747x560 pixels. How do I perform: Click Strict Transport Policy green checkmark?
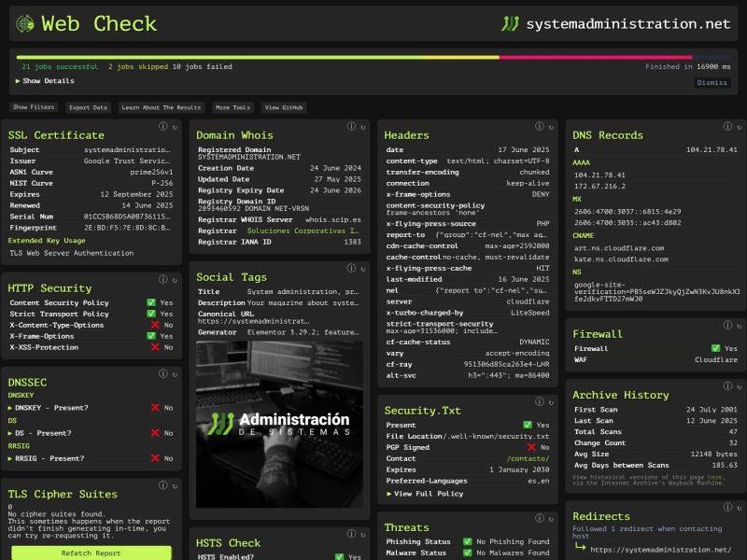tap(151, 314)
